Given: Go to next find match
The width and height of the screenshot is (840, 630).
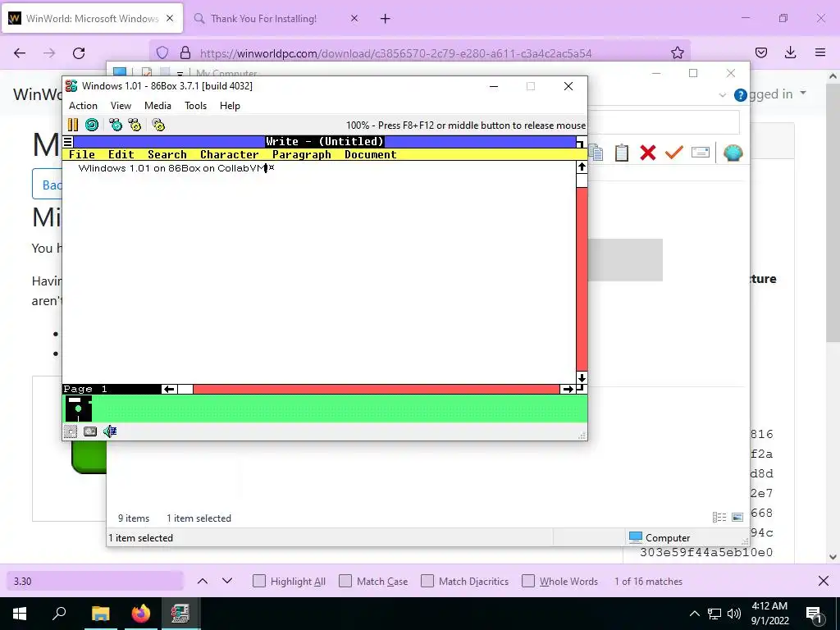Looking at the screenshot, I should pyautogui.click(x=227, y=582).
